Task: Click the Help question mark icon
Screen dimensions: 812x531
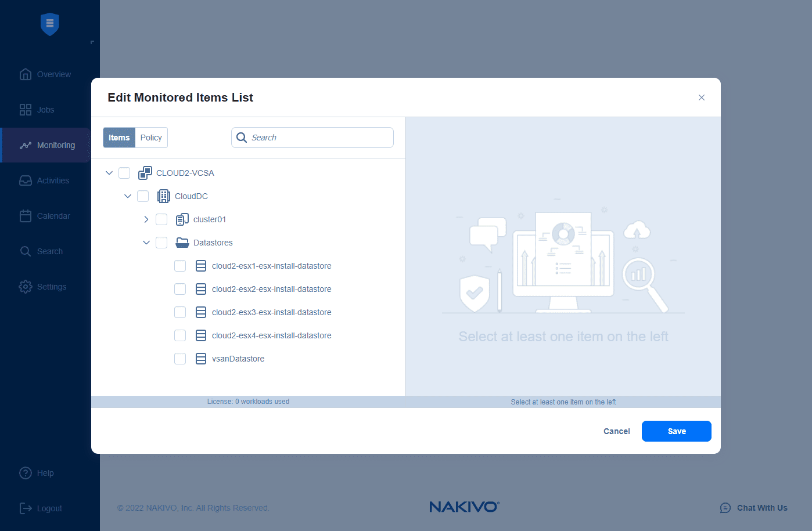Action: 26,473
